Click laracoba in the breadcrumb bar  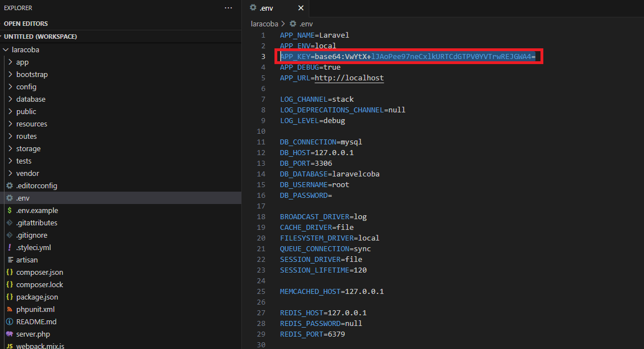[x=264, y=24]
